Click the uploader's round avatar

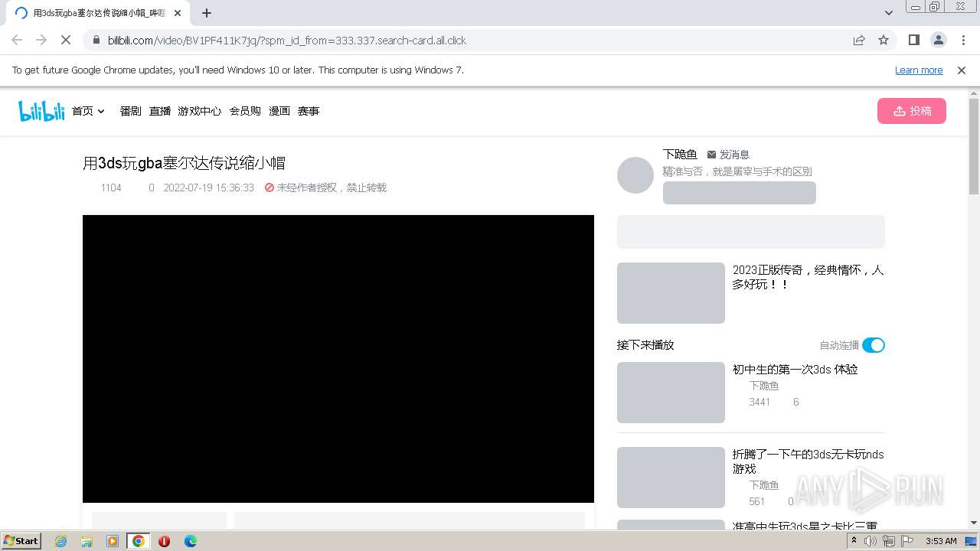coord(635,175)
